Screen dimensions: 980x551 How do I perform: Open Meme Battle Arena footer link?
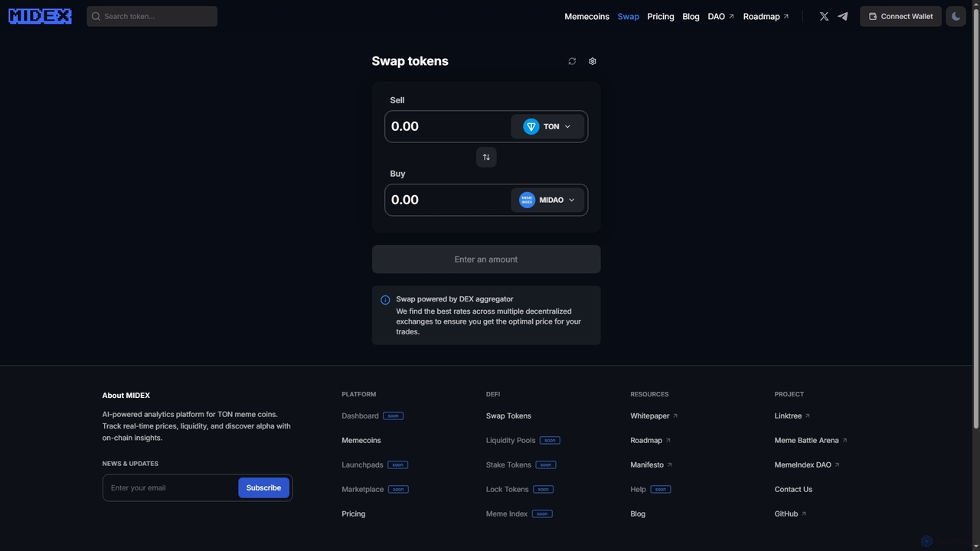811,440
